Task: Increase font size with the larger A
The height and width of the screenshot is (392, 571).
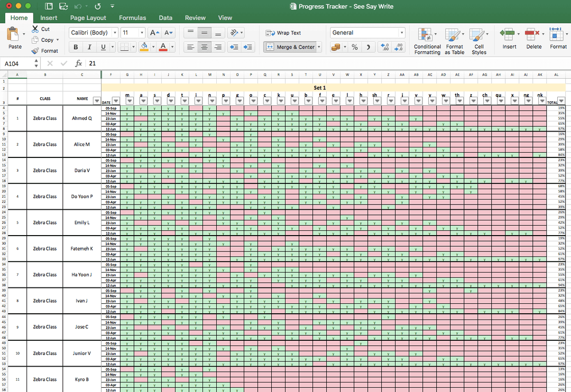Action: (154, 33)
